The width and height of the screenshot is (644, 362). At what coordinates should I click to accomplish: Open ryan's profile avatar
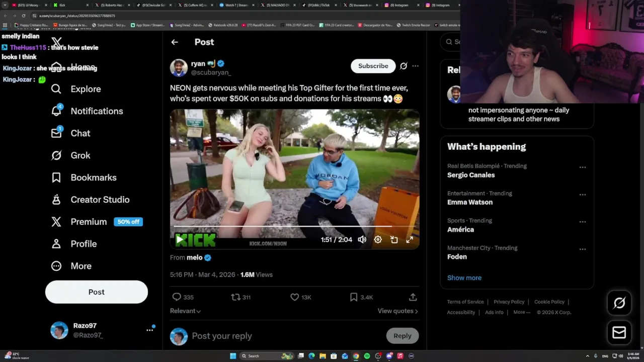click(x=179, y=67)
